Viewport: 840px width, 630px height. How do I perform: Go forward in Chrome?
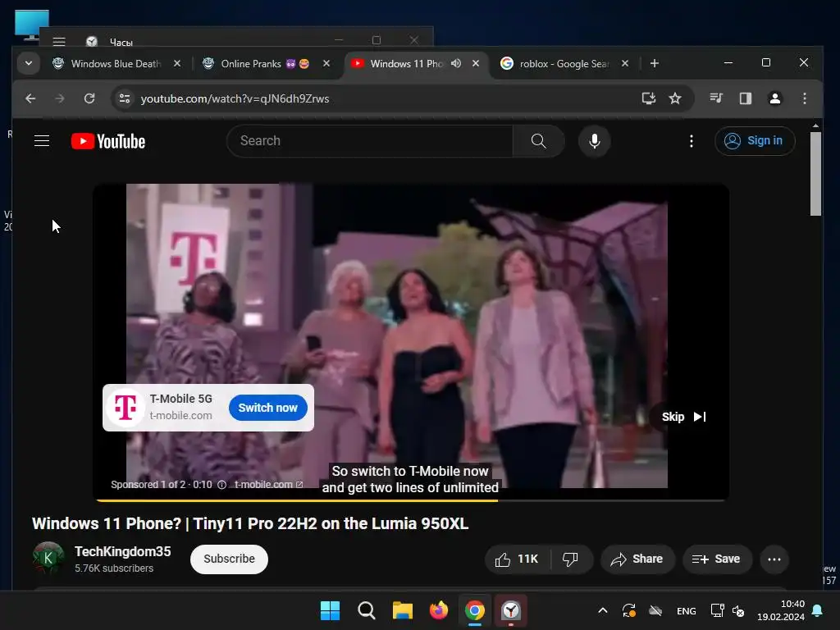[x=59, y=98]
